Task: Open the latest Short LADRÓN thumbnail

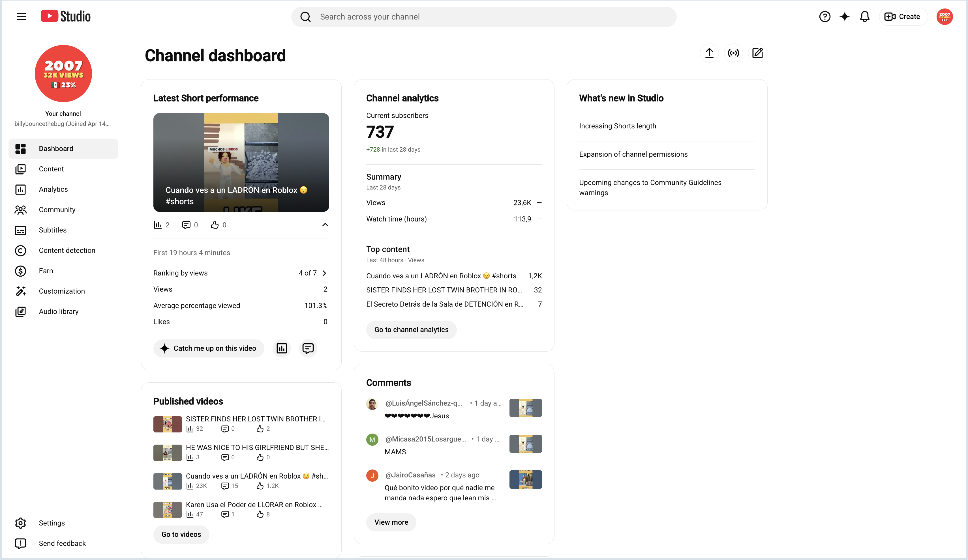Action: (x=241, y=162)
